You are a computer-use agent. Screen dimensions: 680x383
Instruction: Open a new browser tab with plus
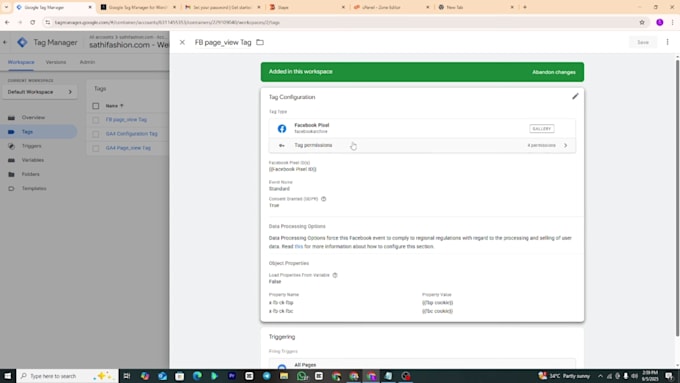tap(525, 7)
